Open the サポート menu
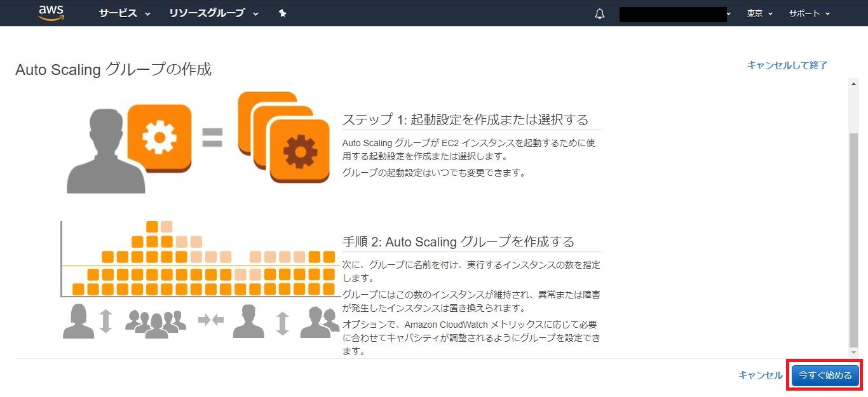Image resolution: width=868 pixels, height=397 pixels. (x=809, y=13)
